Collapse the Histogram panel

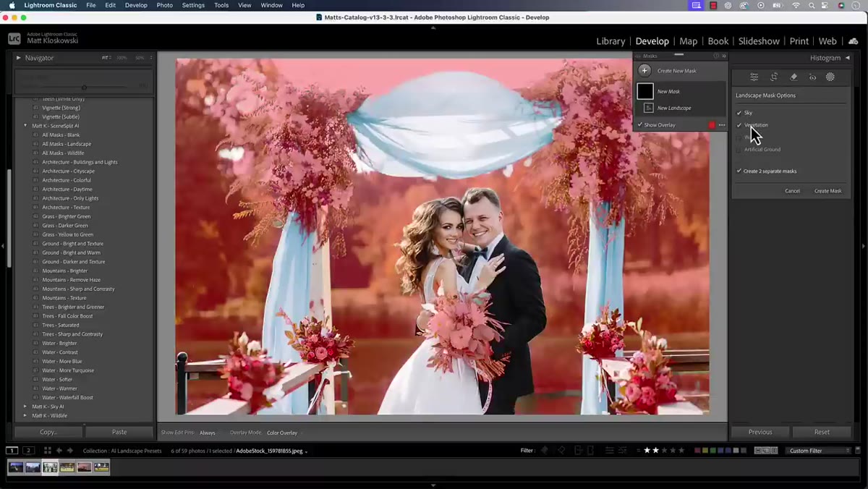point(848,58)
